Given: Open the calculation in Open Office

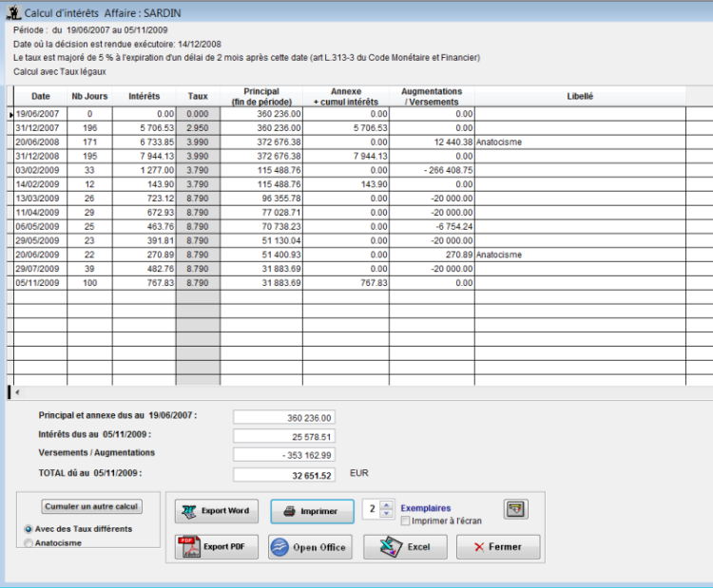Looking at the screenshot, I should 310,547.
